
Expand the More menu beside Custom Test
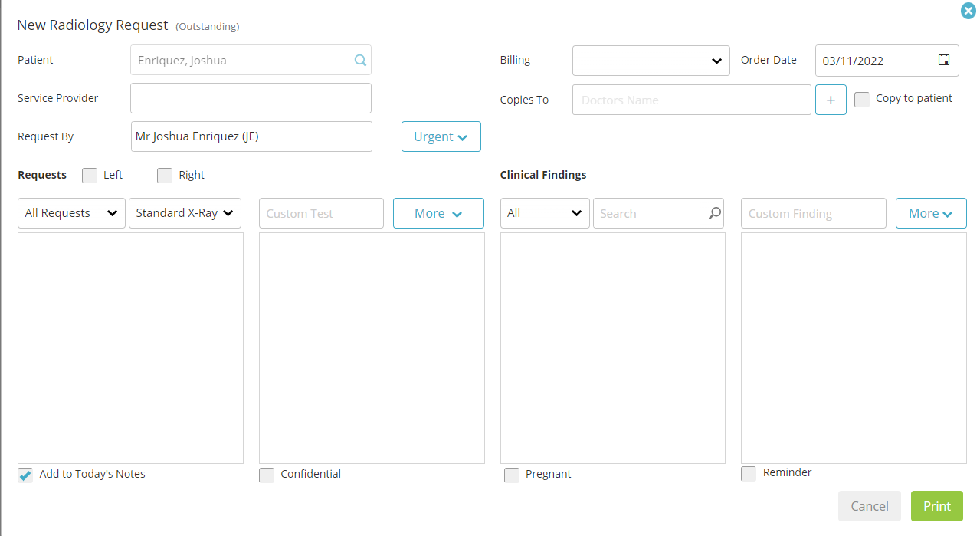pos(438,213)
